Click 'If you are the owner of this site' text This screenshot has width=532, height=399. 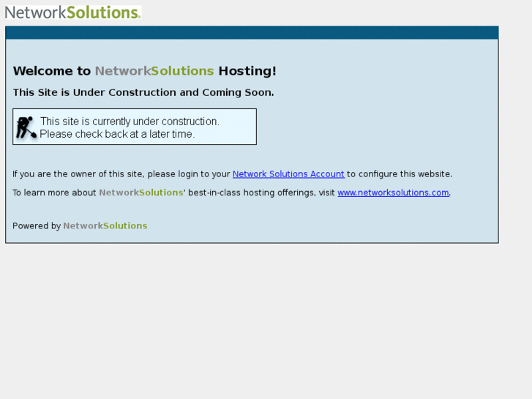pyautogui.click(x=78, y=174)
